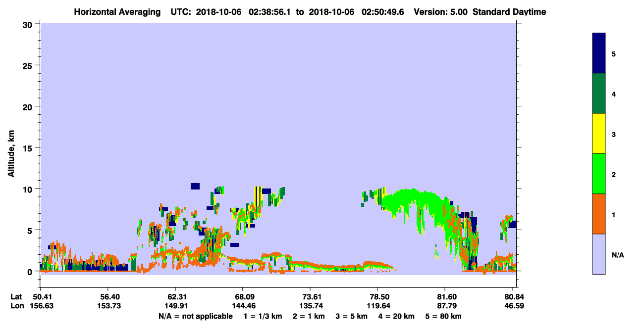Click the 'N/A' label beside the color bar
The width and height of the screenshot is (644, 330).
point(617,255)
